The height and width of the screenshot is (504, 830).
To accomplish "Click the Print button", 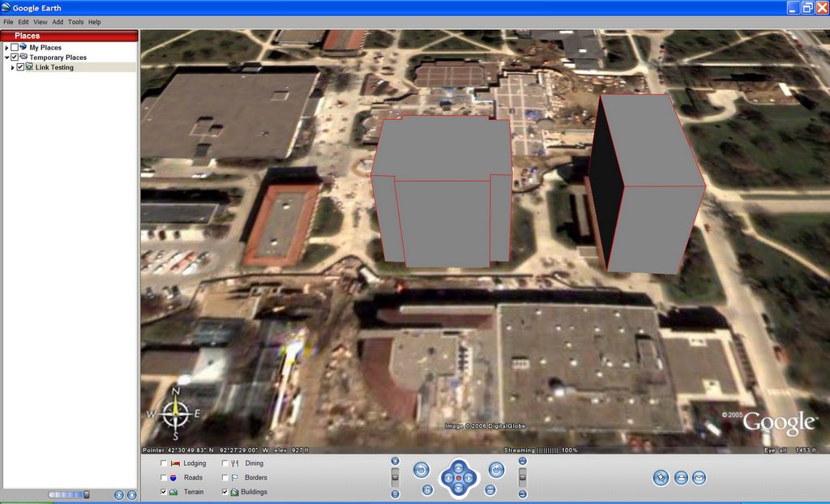I will point(681,478).
